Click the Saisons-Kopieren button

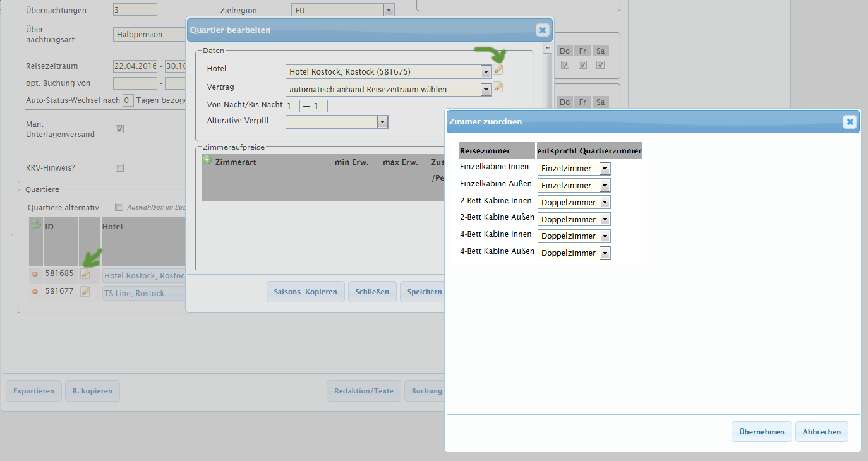coord(306,292)
